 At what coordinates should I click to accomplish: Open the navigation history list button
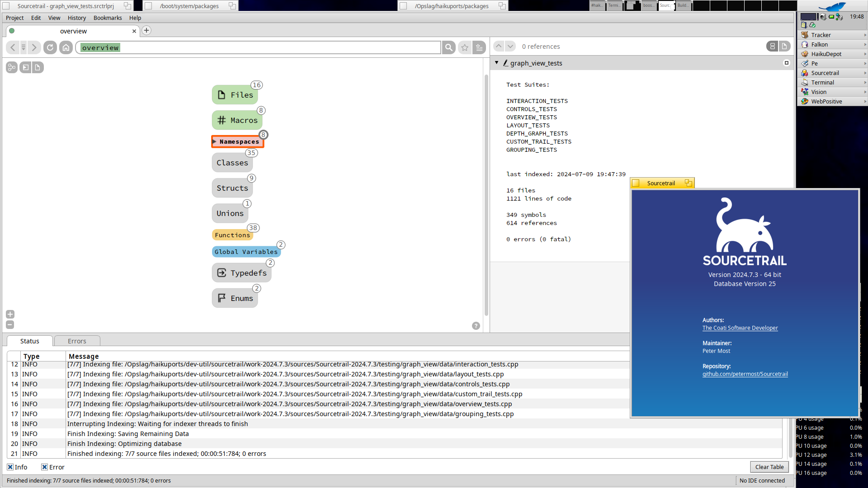[24, 47]
